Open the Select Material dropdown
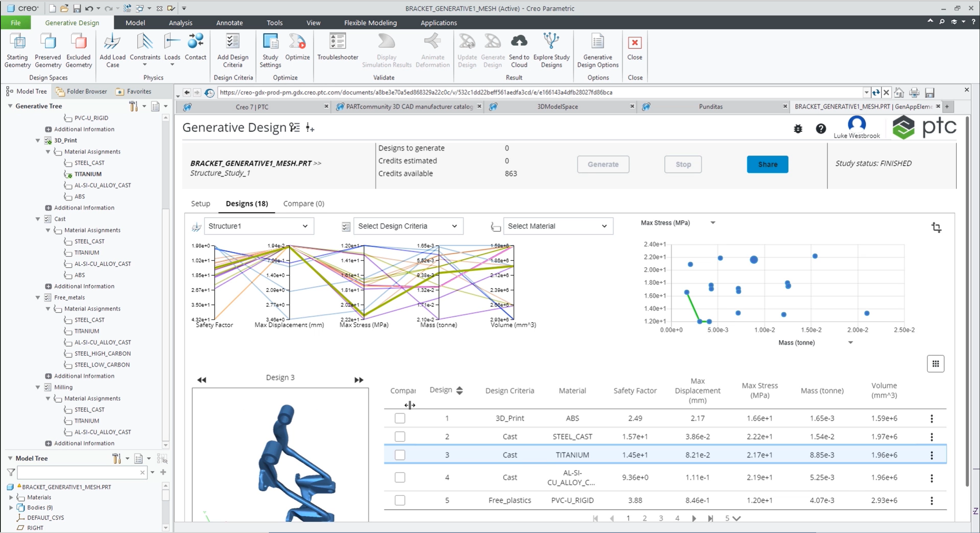 [x=558, y=226]
